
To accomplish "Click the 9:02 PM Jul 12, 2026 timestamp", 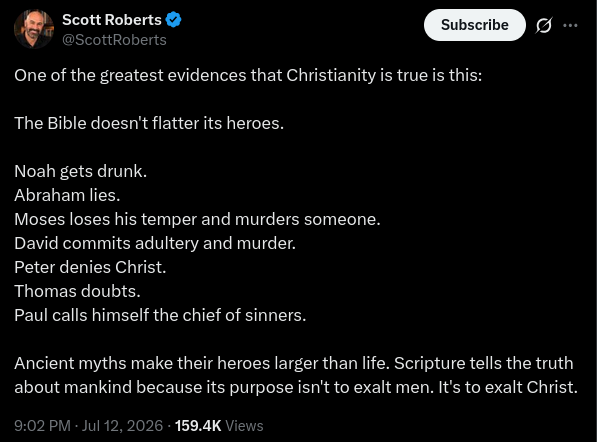I will point(88,426).
